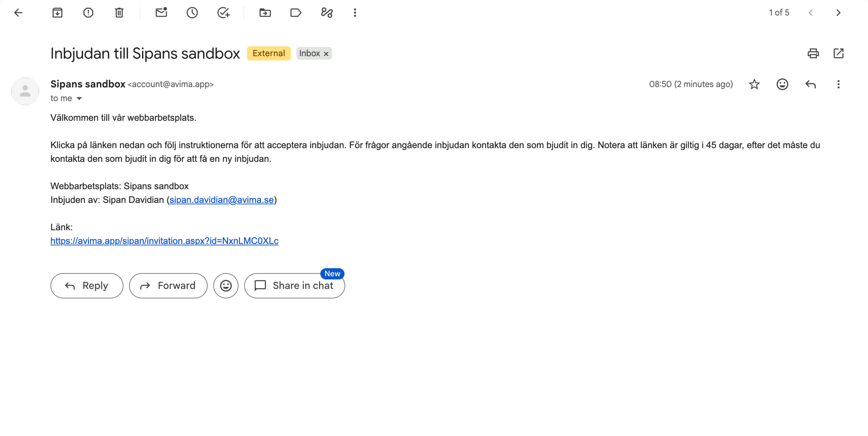Open emoji reaction button beside Forward
868x436 pixels.
[226, 286]
